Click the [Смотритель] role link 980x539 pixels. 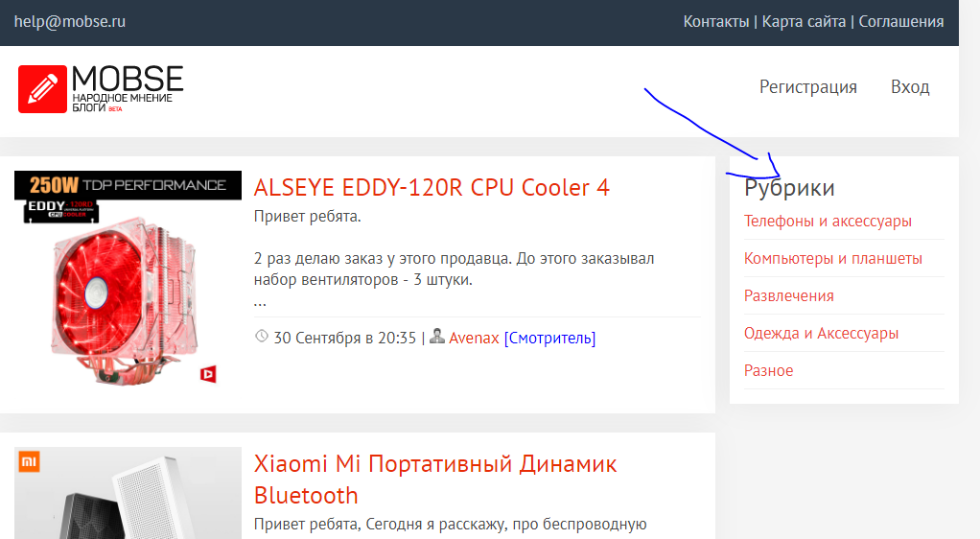point(549,338)
